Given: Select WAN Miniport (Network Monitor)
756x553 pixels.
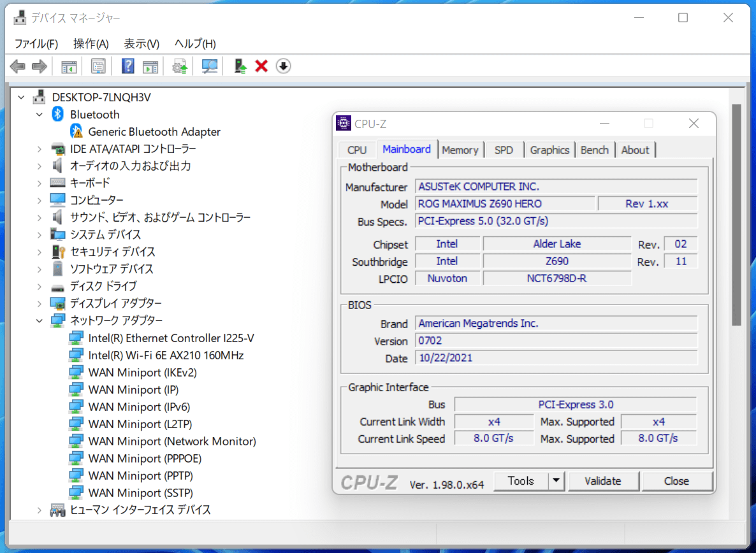Looking at the screenshot, I should tap(172, 442).
